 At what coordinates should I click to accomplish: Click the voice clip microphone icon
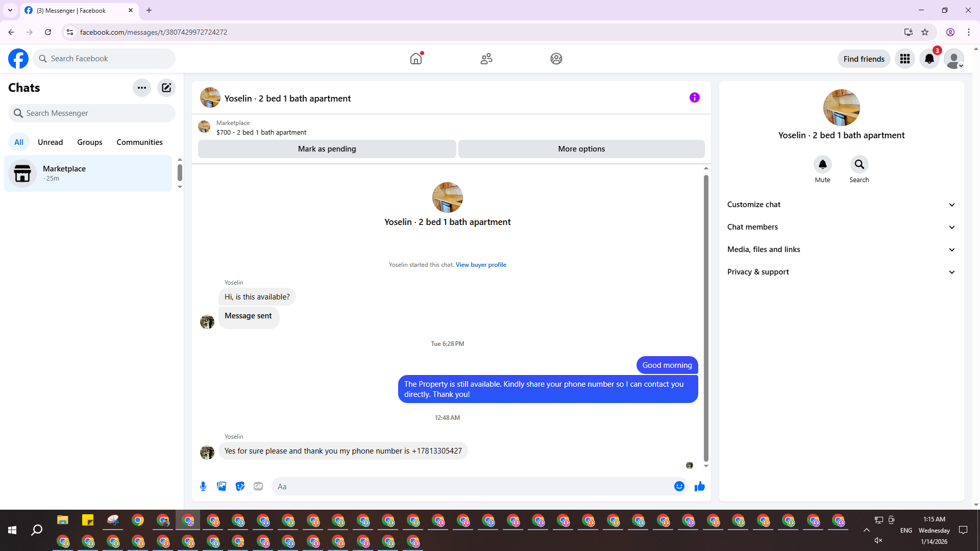click(203, 486)
